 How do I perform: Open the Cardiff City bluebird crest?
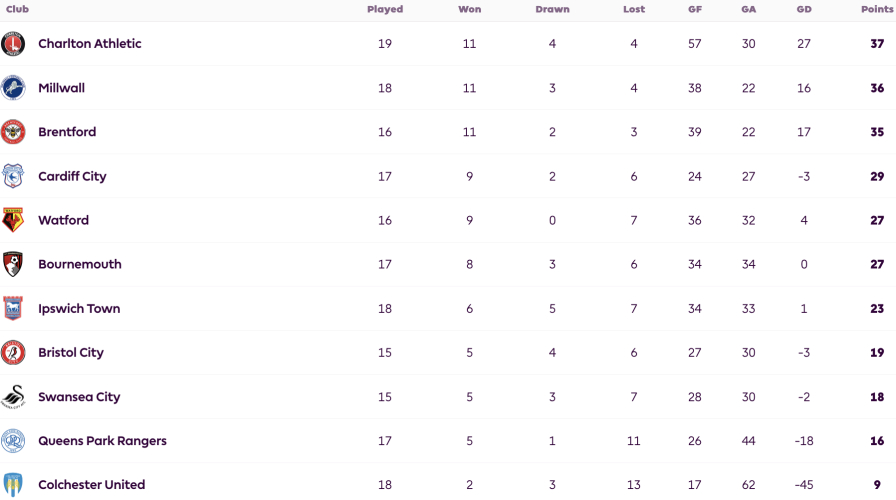tap(13, 176)
